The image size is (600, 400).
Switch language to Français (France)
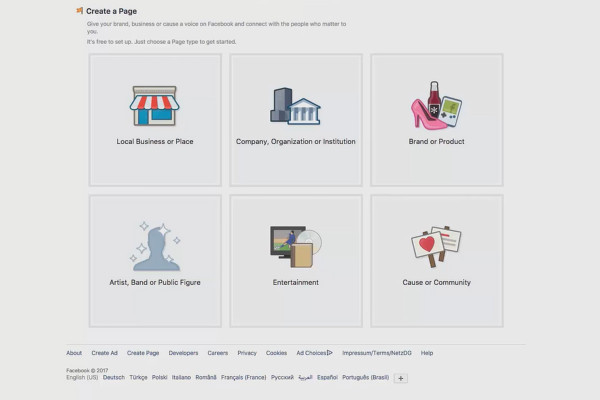point(243,377)
